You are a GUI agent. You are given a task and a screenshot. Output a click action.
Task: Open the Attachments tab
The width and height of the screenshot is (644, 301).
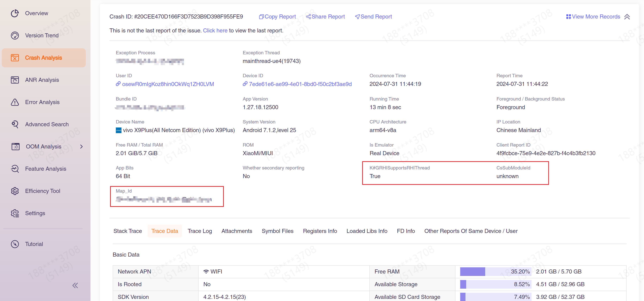click(x=237, y=231)
